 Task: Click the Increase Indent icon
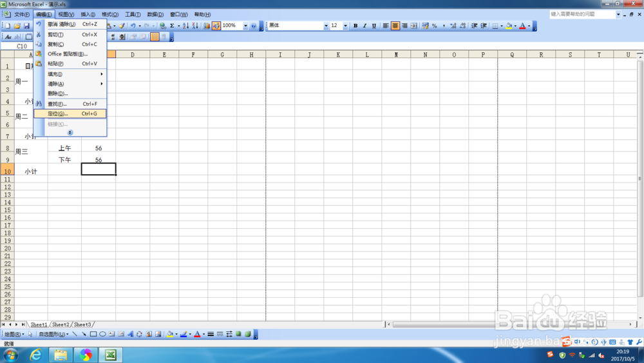[x=484, y=26]
